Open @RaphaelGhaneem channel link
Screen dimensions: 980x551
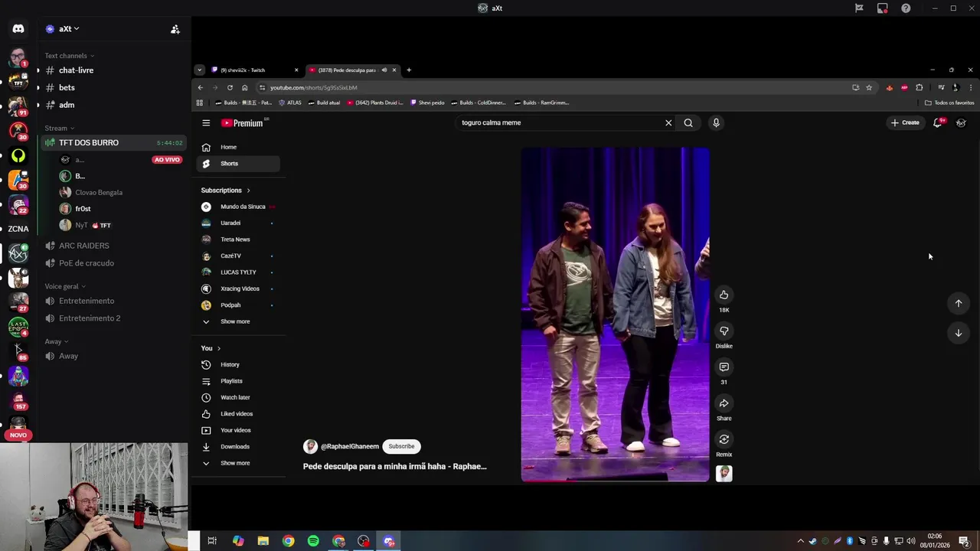(x=350, y=446)
